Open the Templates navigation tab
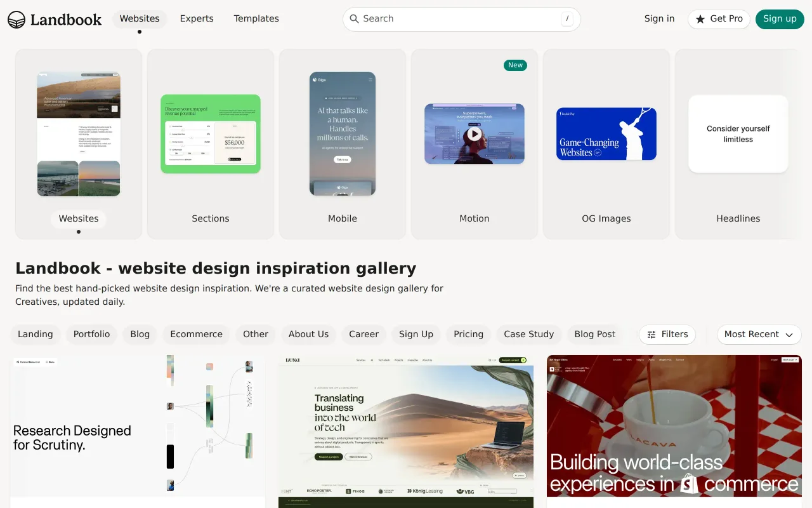Image resolution: width=812 pixels, height=508 pixels. [256, 19]
